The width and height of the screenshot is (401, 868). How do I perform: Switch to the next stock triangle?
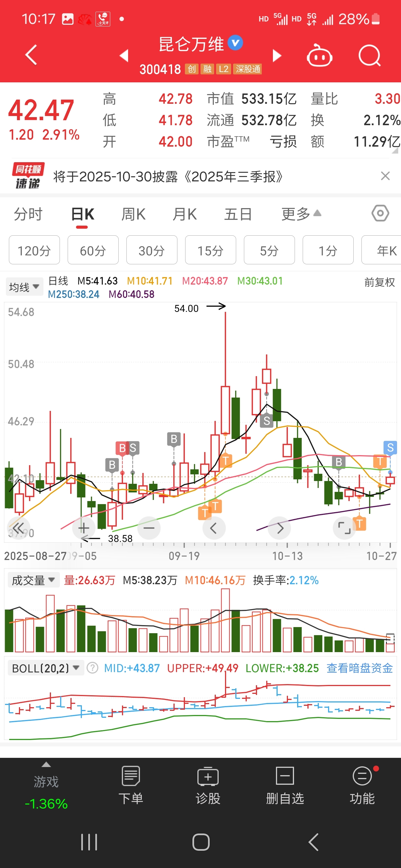tap(277, 56)
